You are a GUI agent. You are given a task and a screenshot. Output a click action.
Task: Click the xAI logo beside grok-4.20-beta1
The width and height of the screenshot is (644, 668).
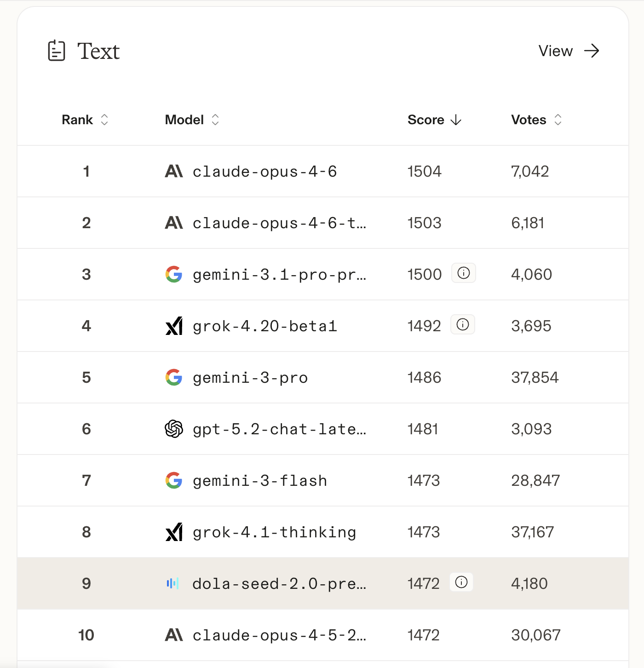tap(174, 326)
